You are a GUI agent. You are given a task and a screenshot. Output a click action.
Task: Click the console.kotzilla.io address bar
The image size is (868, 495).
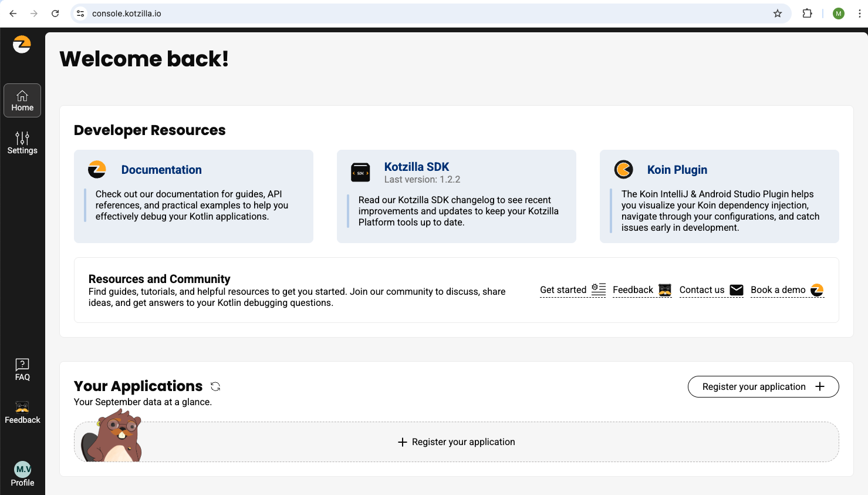pos(431,14)
